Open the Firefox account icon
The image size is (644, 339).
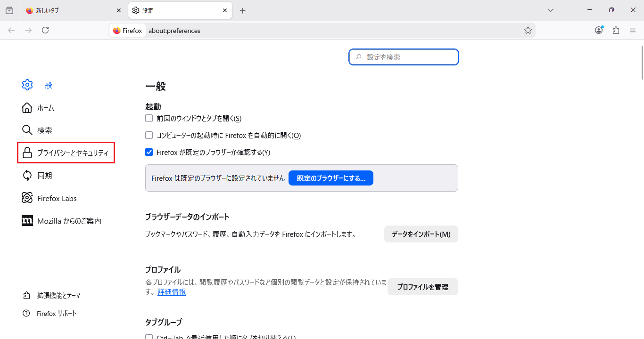(x=599, y=30)
